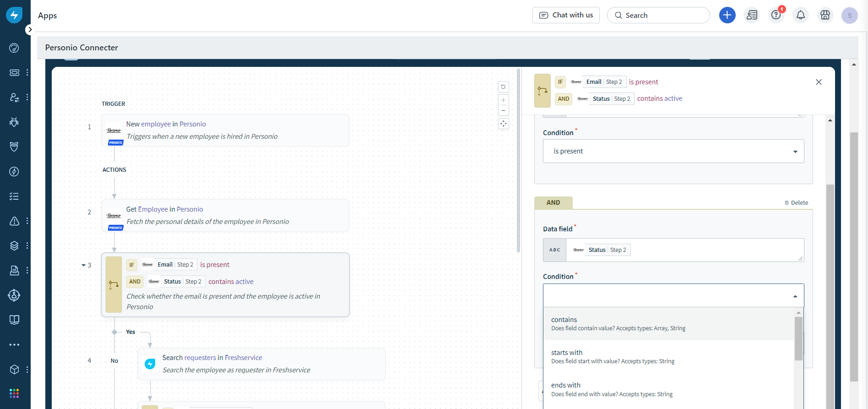Screen dimensions: 868x409
Task: Zoom in the workflow canvas
Action: [503, 100]
